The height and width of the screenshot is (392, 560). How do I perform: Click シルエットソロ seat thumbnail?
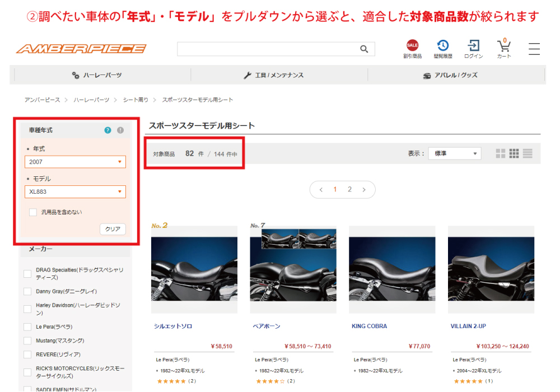[x=194, y=269]
